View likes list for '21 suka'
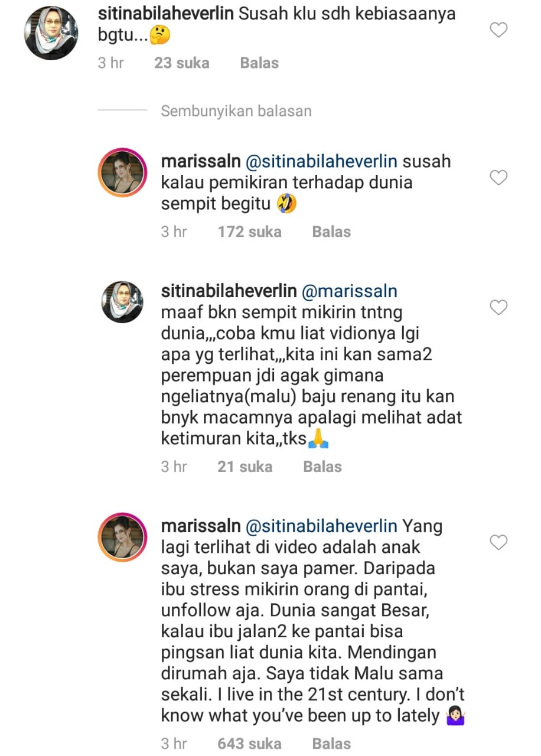 pyautogui.click(x=245, y=467)
